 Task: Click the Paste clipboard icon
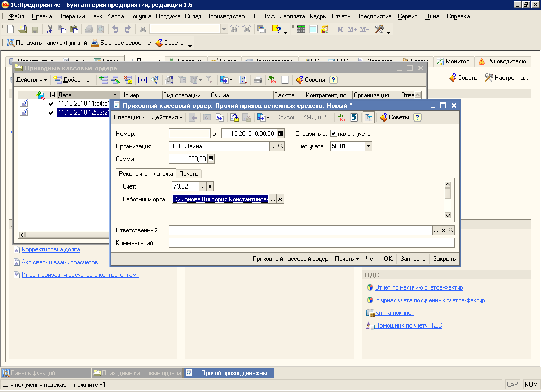74,30
